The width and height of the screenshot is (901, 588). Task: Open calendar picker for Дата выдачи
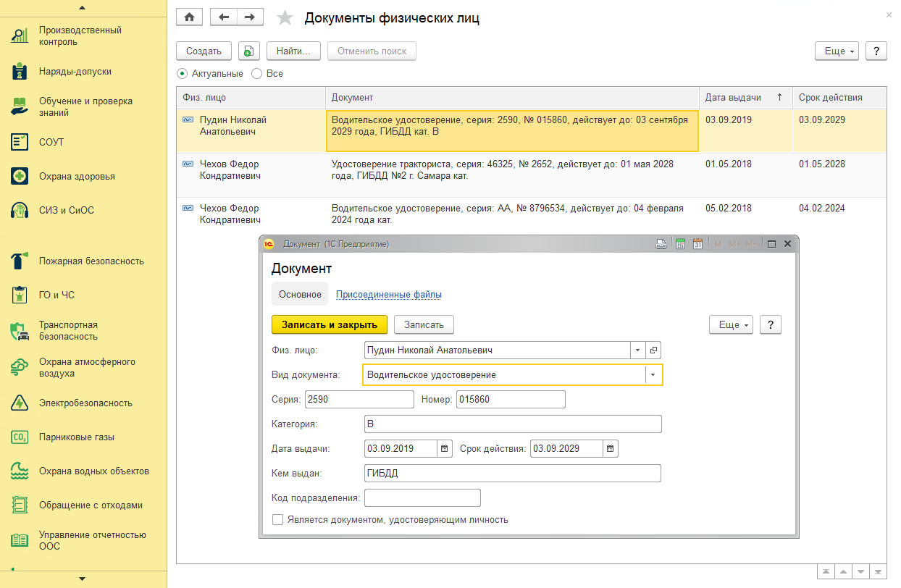(x=445, y=449)
